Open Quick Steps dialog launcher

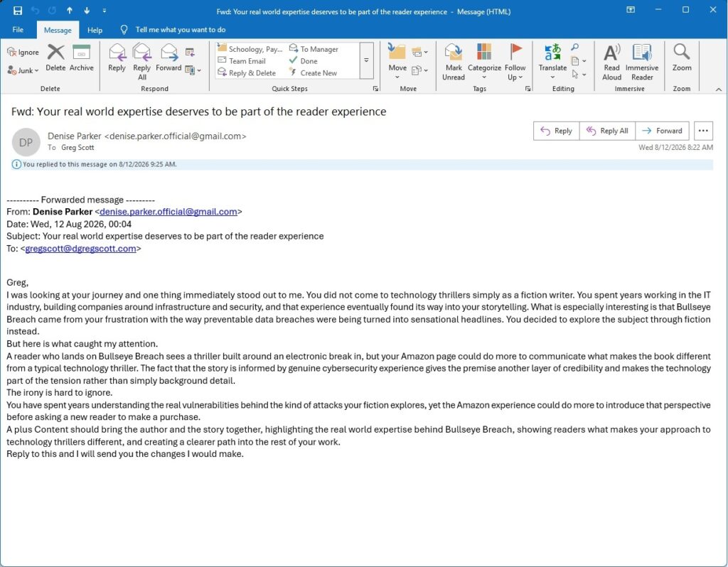coord(375,89)
